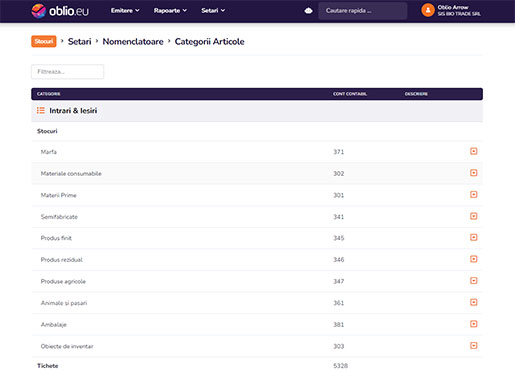The image size is (515, 371).
Task: Select the Materiale consumabile category
Action: 257,173
